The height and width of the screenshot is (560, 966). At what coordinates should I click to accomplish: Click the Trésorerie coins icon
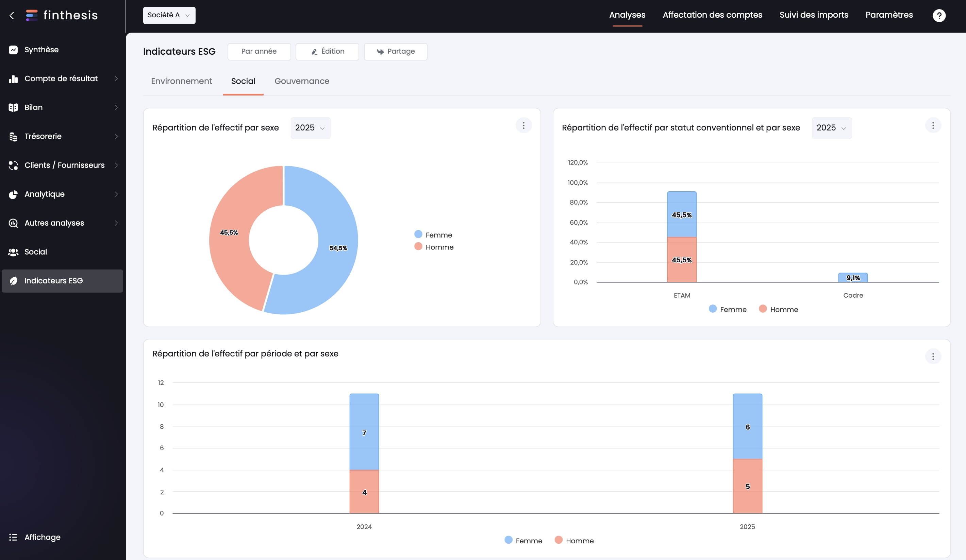pyautogui.click(x=13, y=136)
